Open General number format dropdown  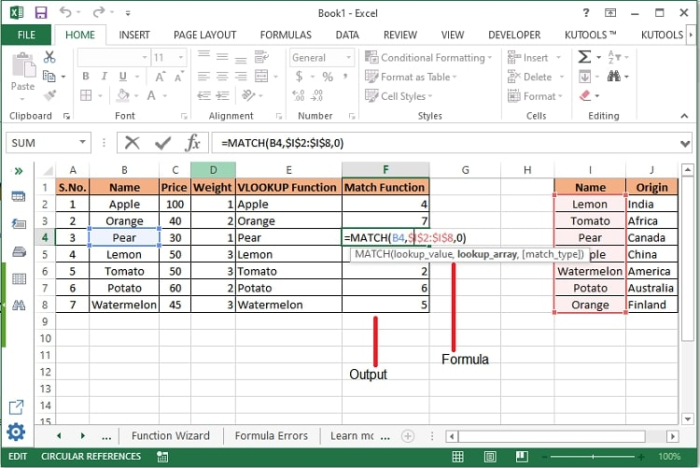point(348,57)
